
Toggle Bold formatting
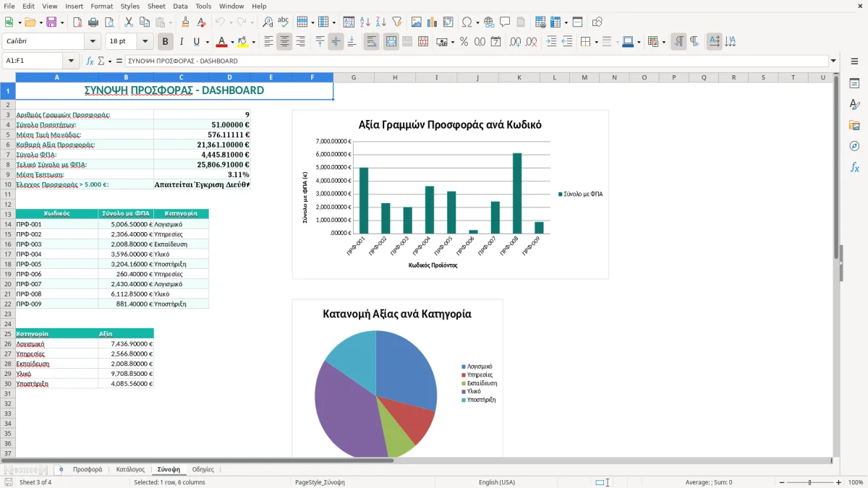(x=165, y=42)
